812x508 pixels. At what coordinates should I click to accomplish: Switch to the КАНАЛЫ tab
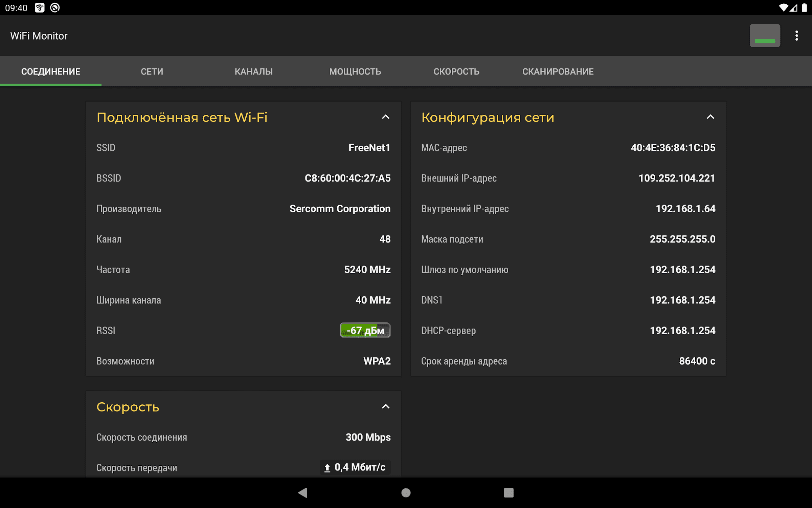(253, 71)
